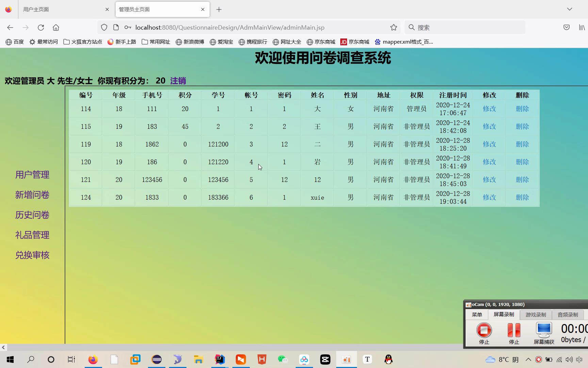588x368 pixels.
Task: Bookmark this page with the star icon
Action: pos(393,27)
